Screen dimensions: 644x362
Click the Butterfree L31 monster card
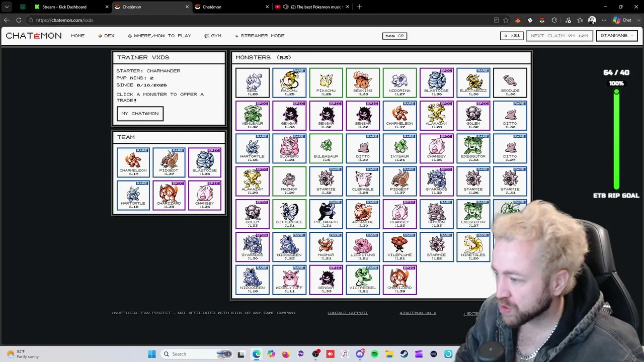click(289, 214)
